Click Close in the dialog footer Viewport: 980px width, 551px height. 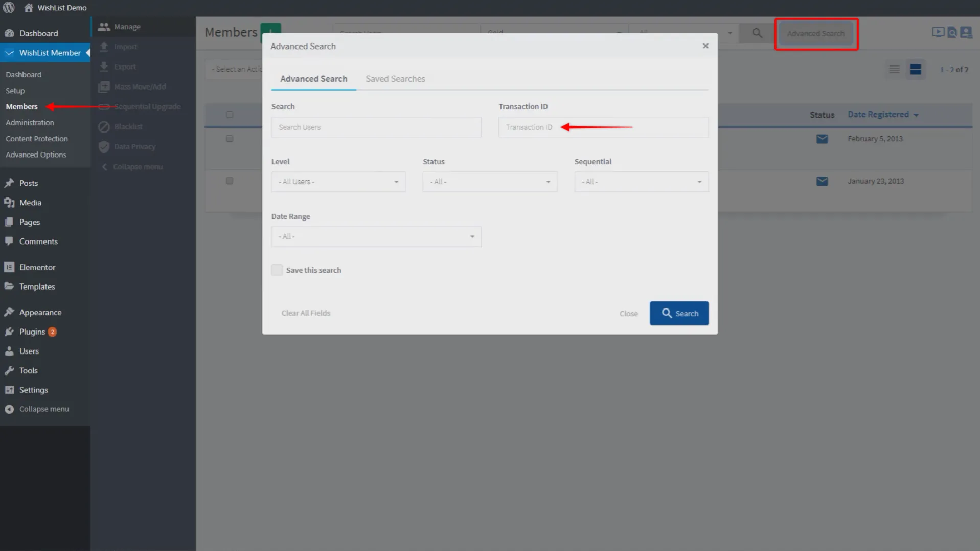[x=628, y=314]
